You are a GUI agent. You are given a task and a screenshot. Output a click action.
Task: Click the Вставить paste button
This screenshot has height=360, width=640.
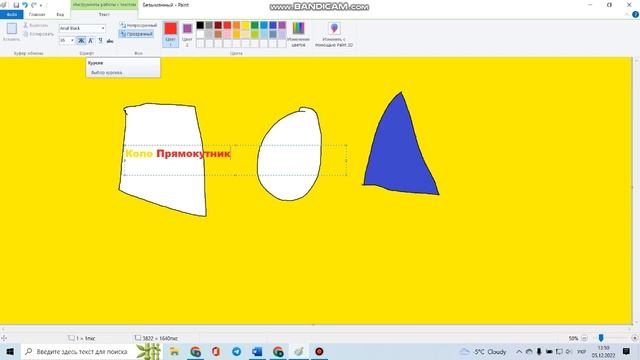tap(11, 32)
